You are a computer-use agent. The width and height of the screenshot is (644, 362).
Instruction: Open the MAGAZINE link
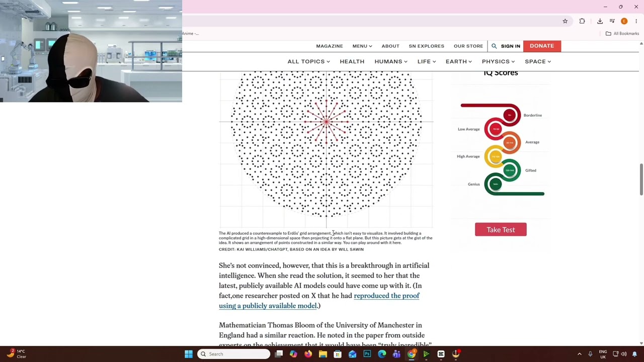point(330,46)
